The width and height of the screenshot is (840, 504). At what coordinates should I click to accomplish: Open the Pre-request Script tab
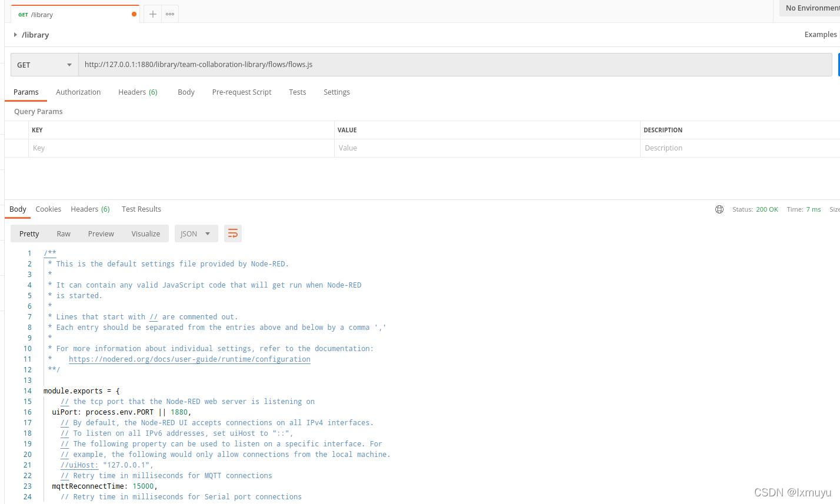tap(242, 92)
